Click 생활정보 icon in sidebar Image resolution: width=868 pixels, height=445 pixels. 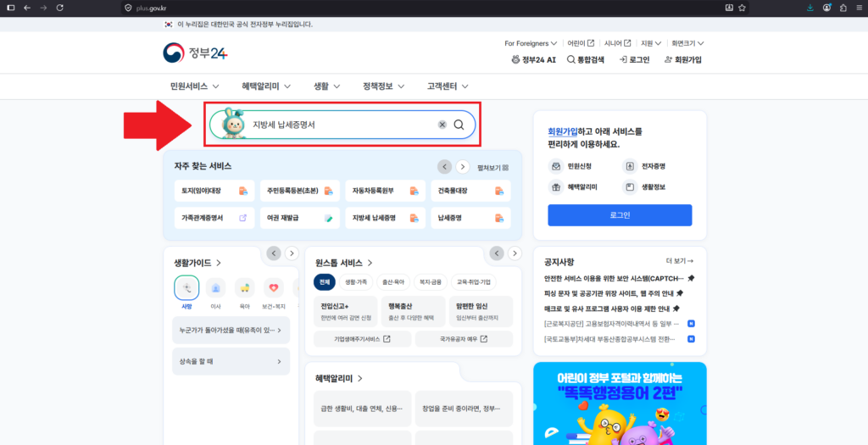[x=630, y=187]
